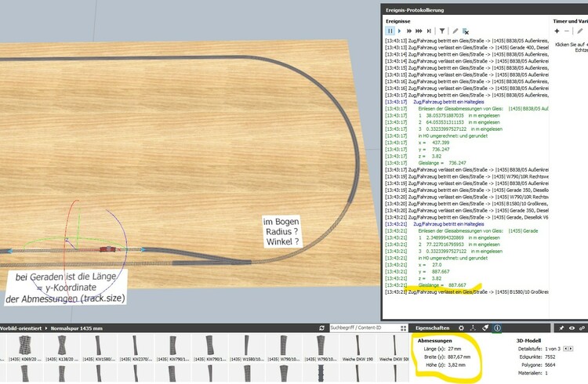
Task: Toggle catalog grid view icon beside search
Action: pos(403,328)
